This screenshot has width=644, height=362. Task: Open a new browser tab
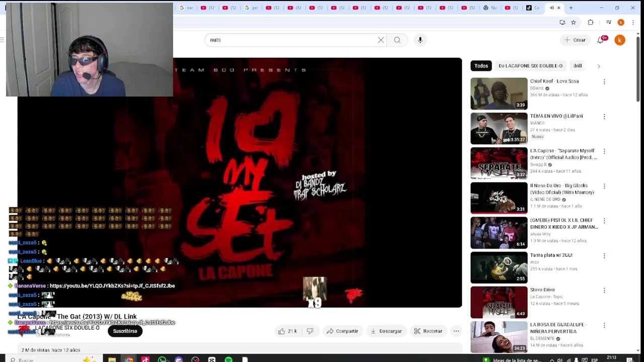pyautogui.click(x=571, y=8)
